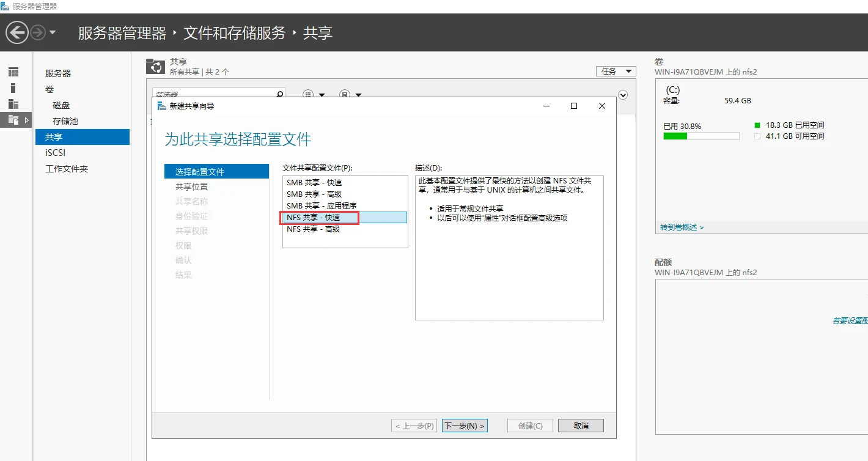
Task: Open the Dashboard icon in the left rail
Action: click(x=13, y=72)
